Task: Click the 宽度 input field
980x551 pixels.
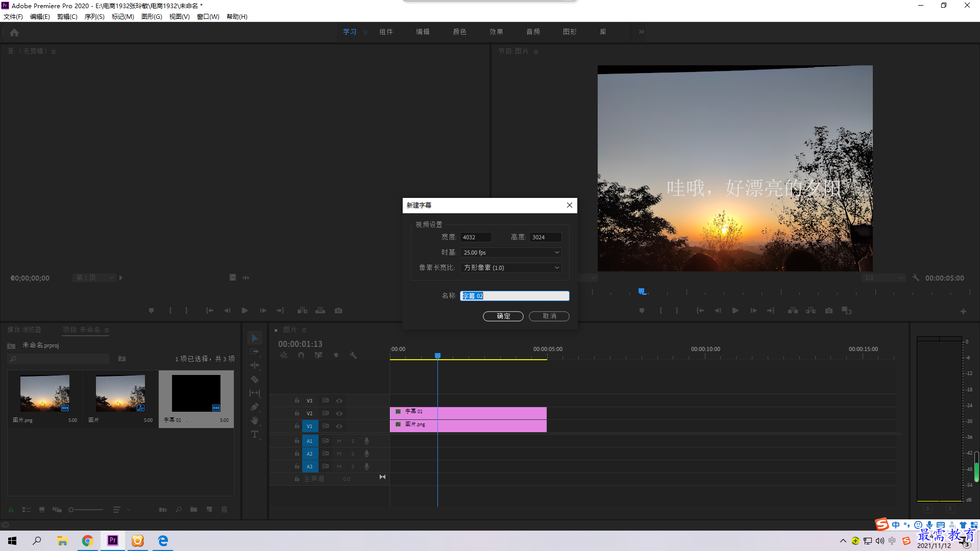Action: pyautogui.click(x=476, y=237)
